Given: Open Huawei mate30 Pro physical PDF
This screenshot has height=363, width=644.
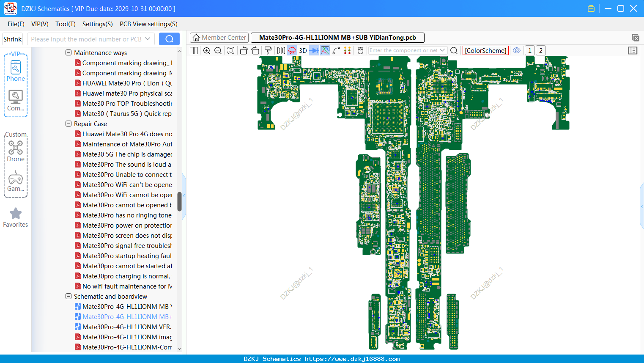Looking at the screenshot, I should pyautogui.click(x=123, y=93).
